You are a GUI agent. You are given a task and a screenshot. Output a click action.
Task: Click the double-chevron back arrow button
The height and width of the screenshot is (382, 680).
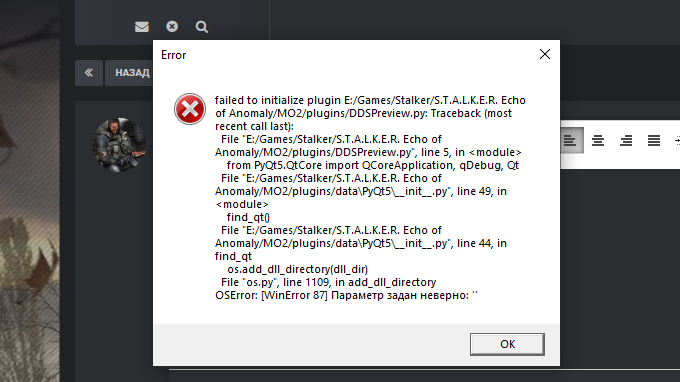click(x=89, y=73)
